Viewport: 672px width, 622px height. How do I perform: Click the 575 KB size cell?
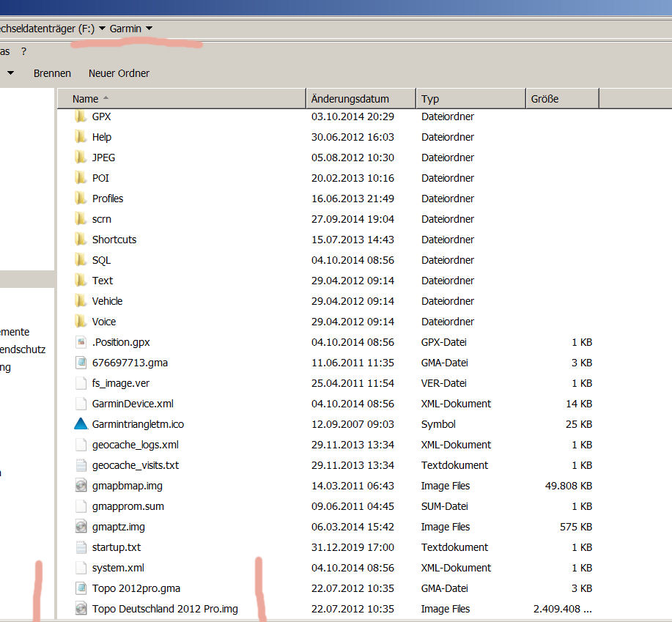[x=576, y=527]
